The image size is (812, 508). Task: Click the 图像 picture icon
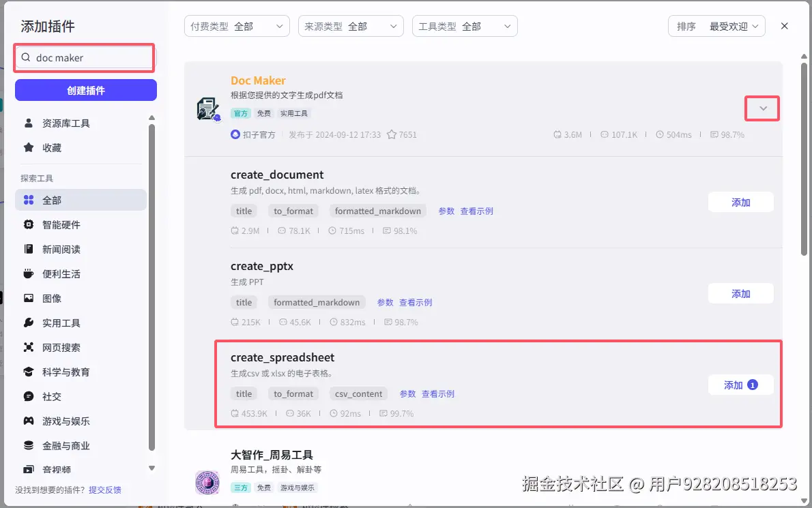[x=29, y=298]
